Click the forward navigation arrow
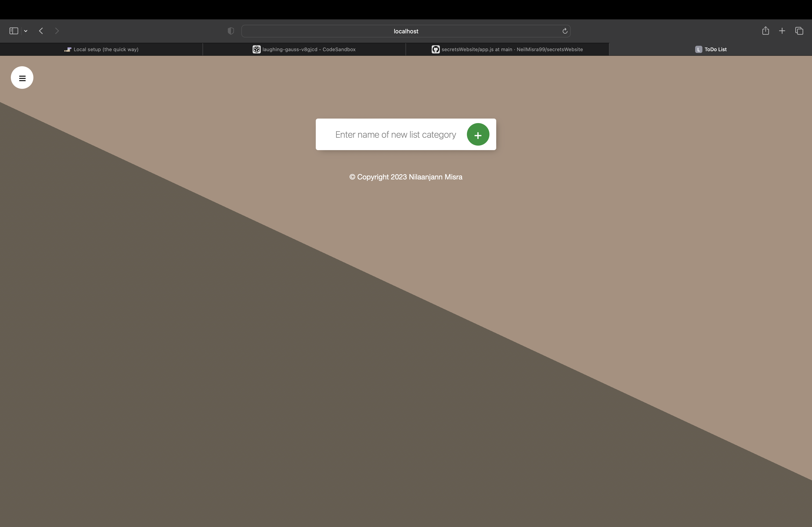 point(57,31)
